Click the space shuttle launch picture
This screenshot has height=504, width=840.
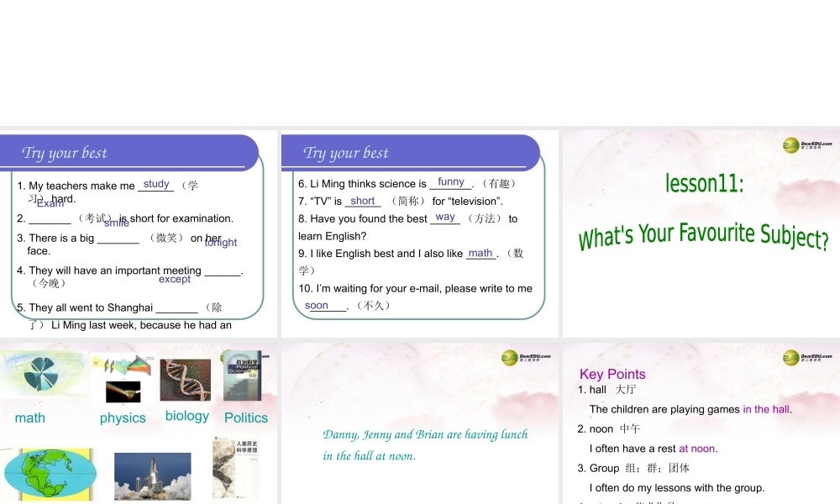point(153,476)
